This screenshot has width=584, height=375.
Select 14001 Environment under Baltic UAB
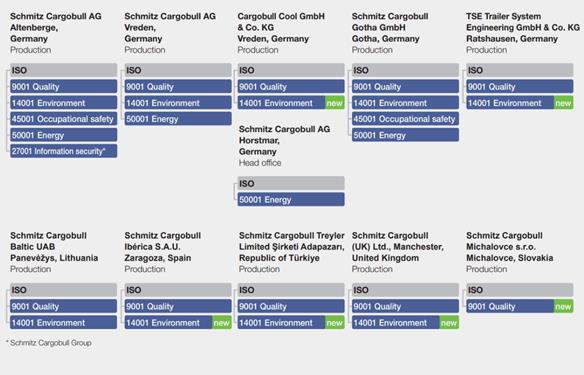(64, 322)
